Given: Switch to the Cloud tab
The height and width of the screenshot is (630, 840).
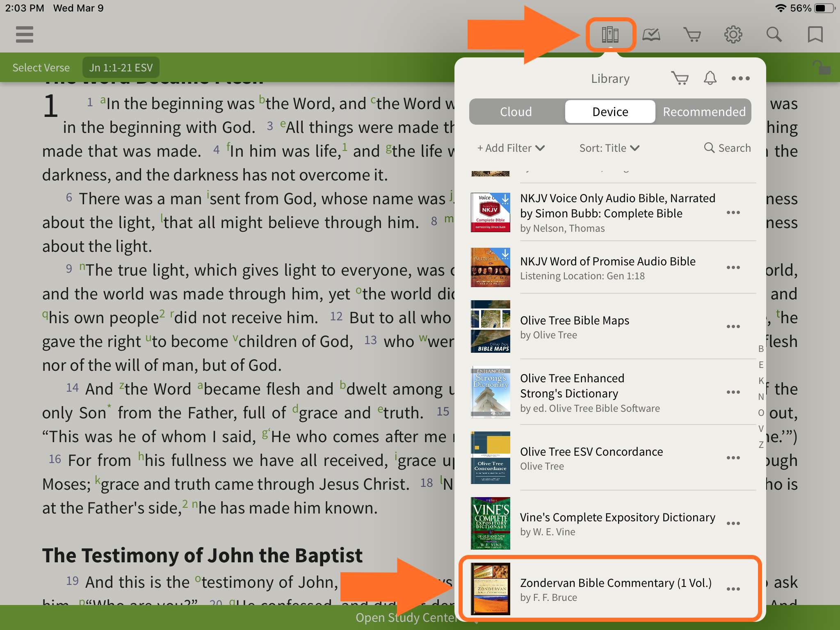Looking at the screenshot, I should pos(516,112).
